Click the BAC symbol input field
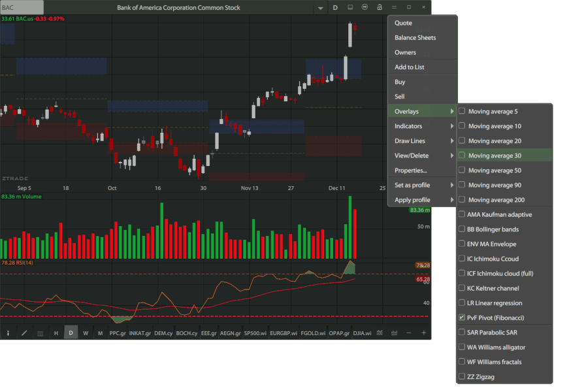 point(22,8)
